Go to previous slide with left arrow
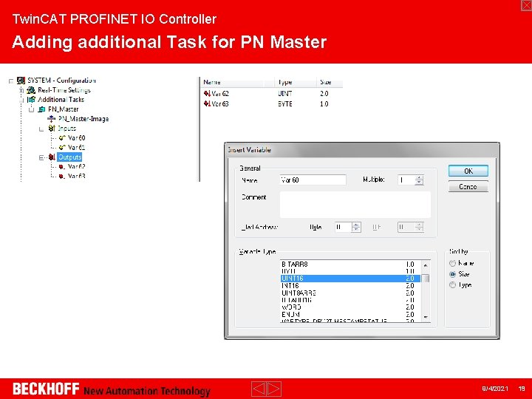 pyautogui.click(x=259, y=389)
